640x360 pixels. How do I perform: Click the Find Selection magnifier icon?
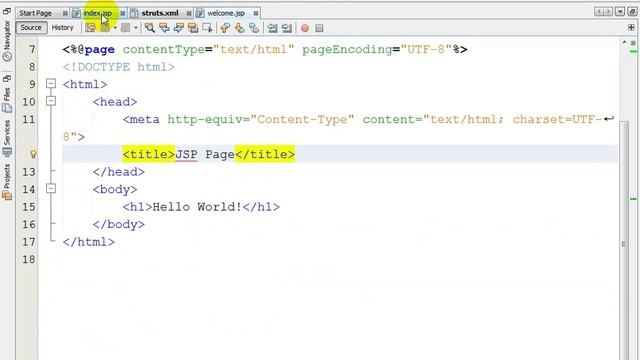150,28
